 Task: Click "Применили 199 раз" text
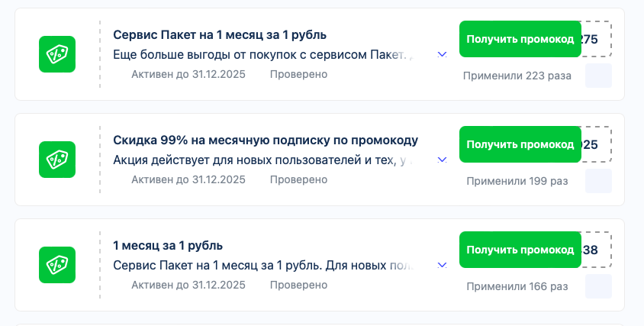coord(517,181)
